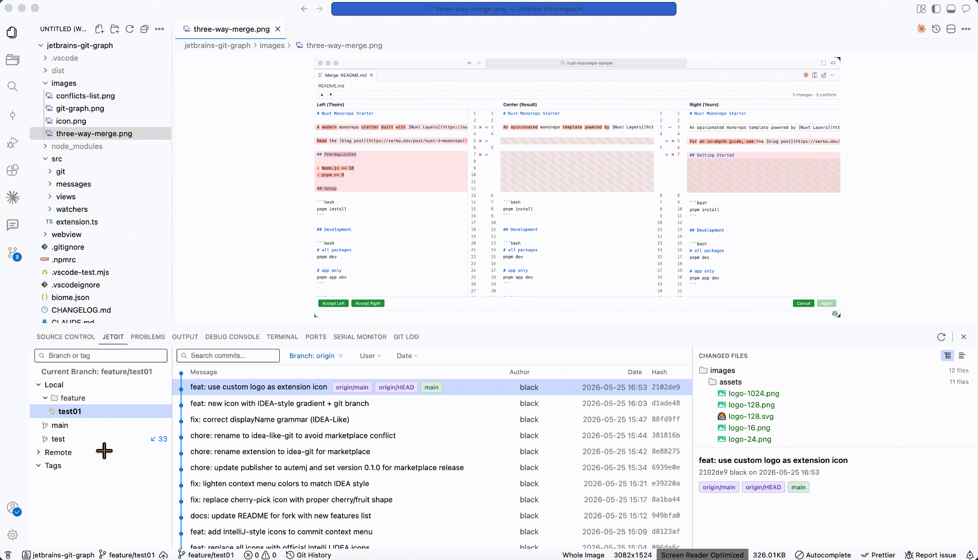Open editor more actions menu
This screenshot has width=978, height=560.
coord(966,29)
